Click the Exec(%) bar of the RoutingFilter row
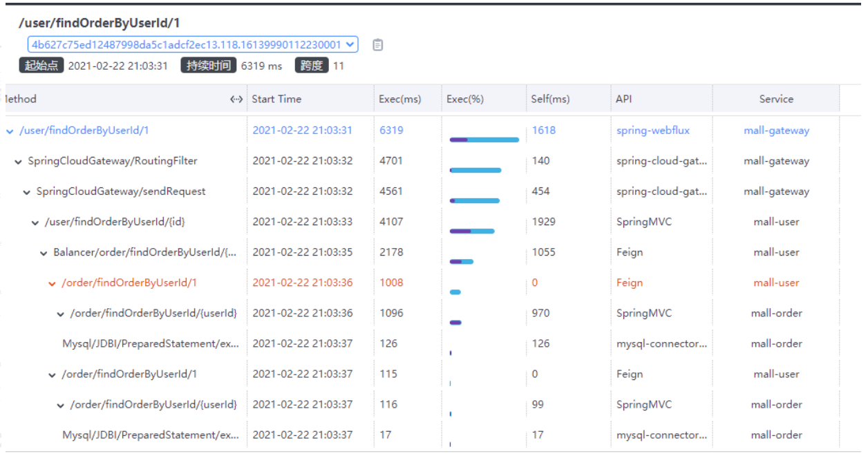 coord(475,170)
